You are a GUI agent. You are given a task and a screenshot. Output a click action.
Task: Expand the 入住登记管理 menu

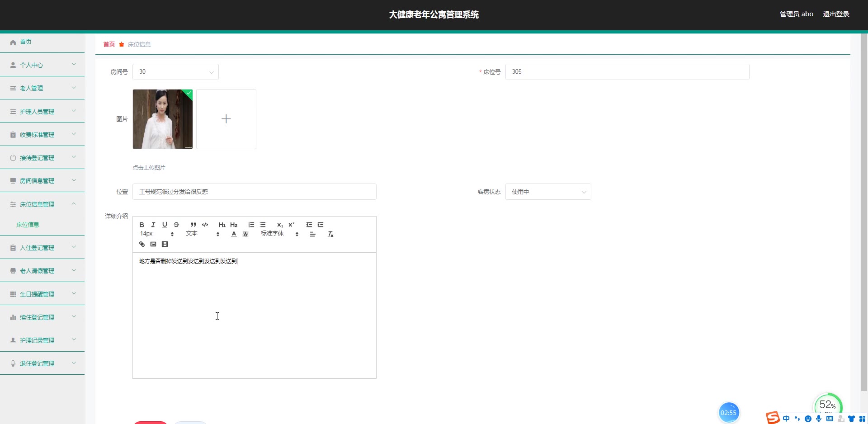point(42,248)
